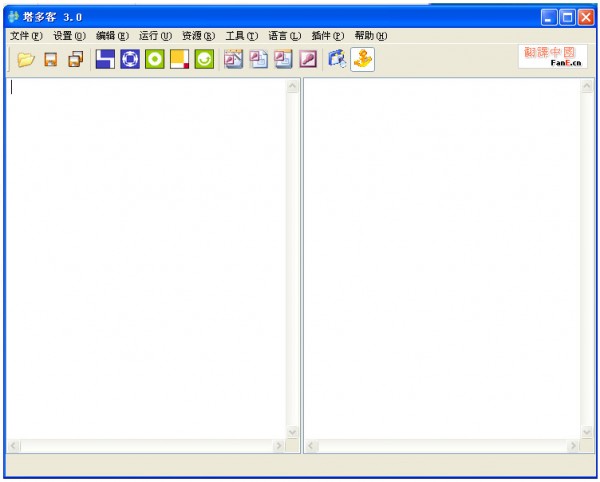Click the blue S-shaped block icon

point(105,59)
